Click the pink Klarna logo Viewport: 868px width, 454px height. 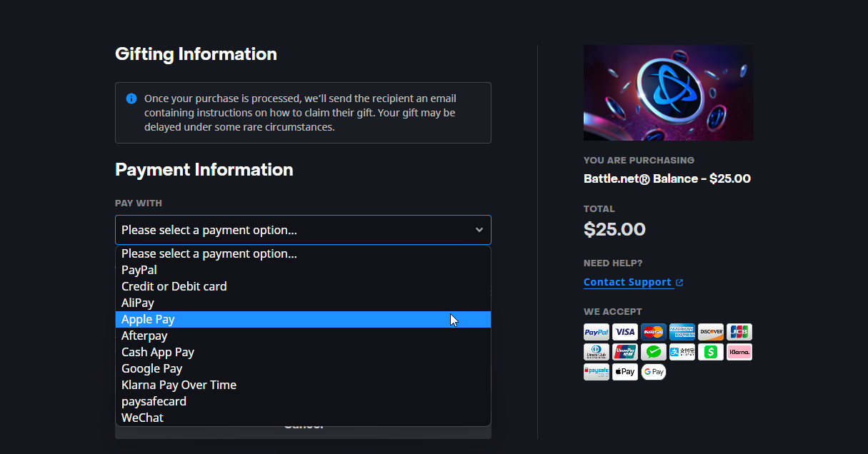739,352
